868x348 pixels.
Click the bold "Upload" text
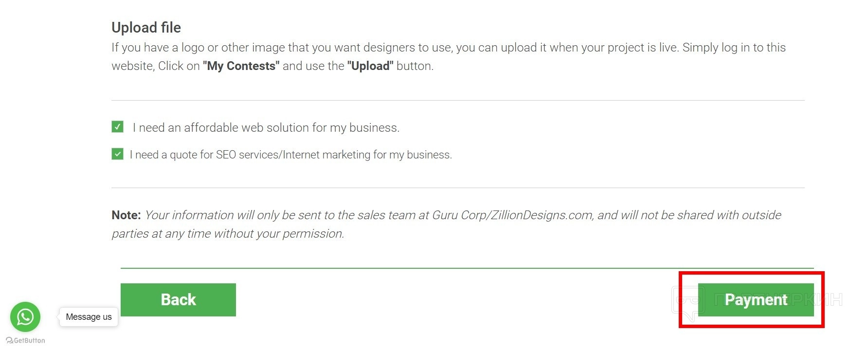pyautogui.click(x=370, y=66)
